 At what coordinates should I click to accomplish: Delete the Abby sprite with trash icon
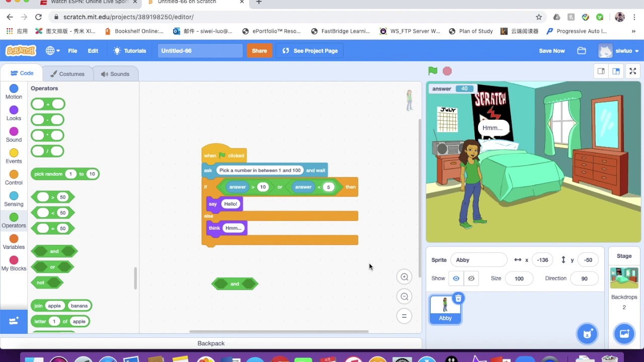point(458,299)
